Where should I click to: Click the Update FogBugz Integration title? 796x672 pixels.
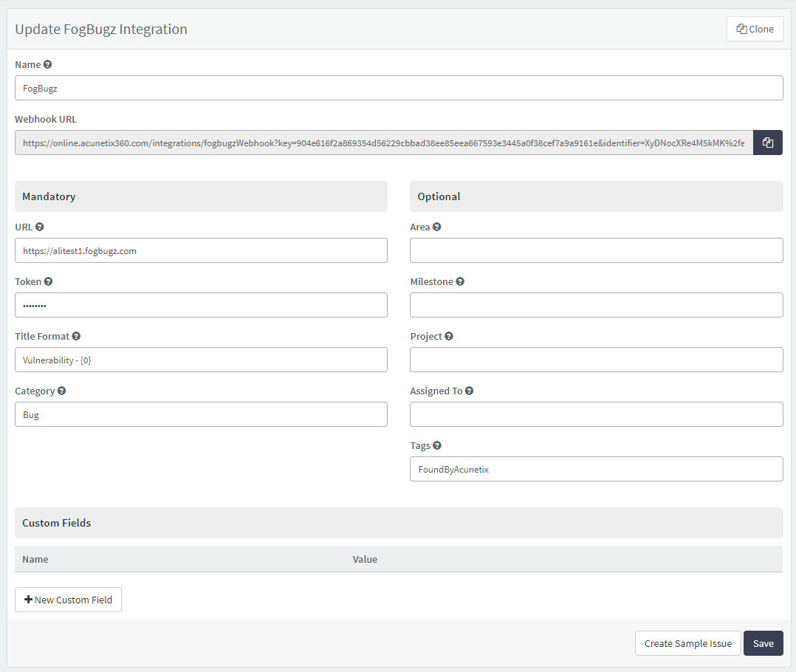pyautogui.click(x=101, y=29)
